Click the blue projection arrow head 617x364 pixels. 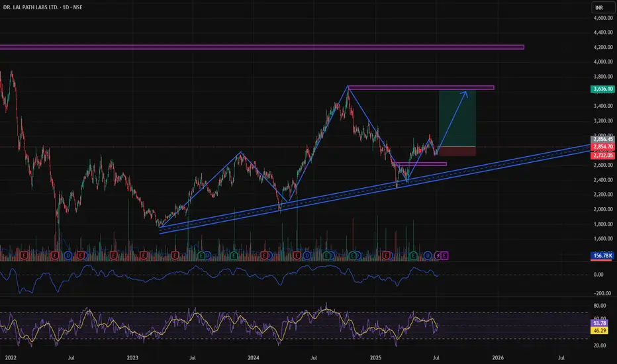[x=465, y=93]
